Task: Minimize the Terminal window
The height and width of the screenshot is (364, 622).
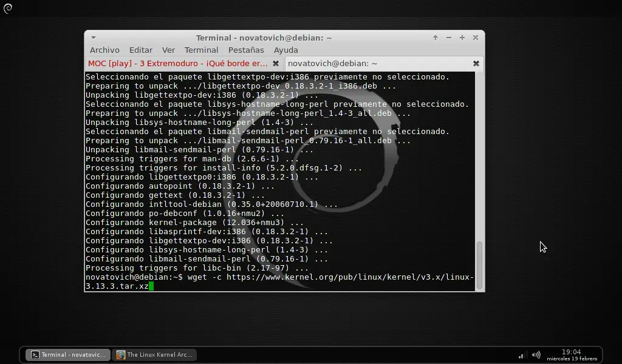Action: pyautogui.click(x=449, y=38)
